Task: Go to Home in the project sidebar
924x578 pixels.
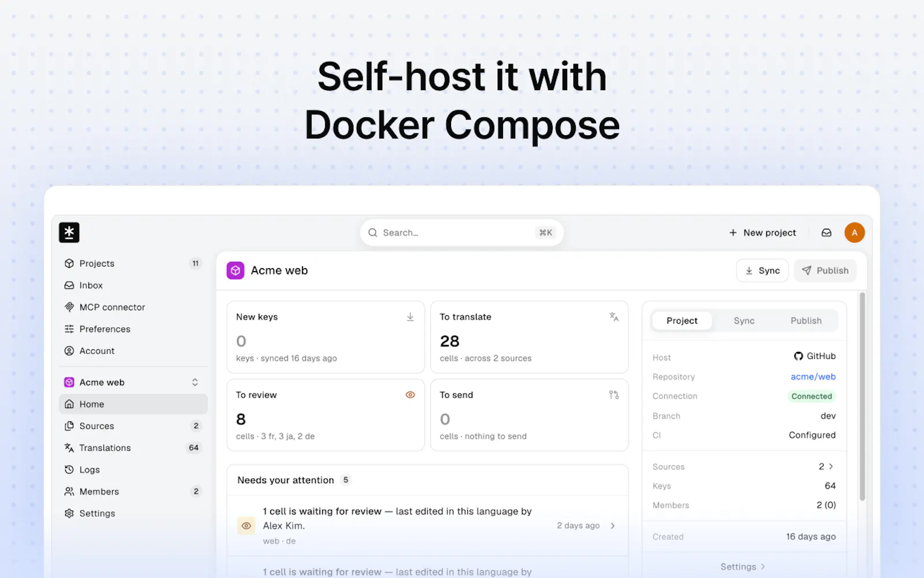Action: coord(133,404)
